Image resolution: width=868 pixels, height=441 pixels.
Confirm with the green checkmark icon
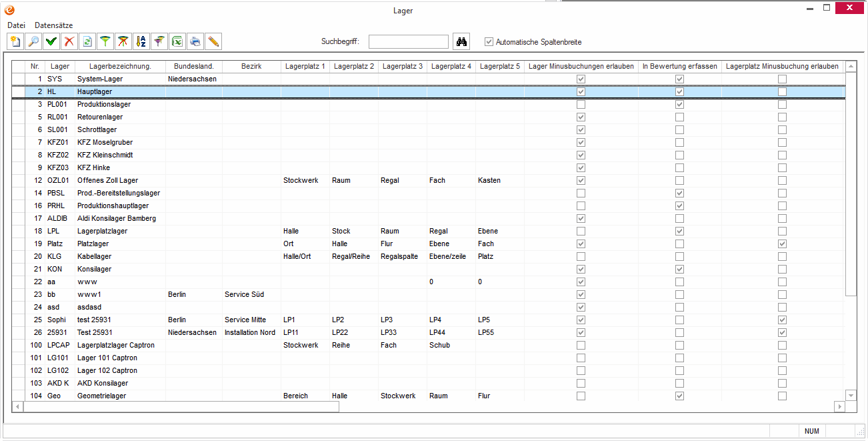tap(51, 41)
